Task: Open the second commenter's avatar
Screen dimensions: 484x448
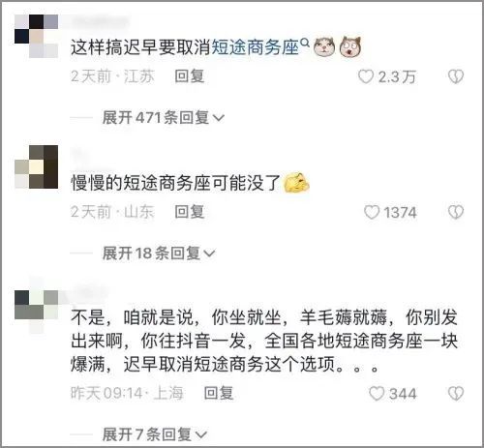Action: [36, 166]
